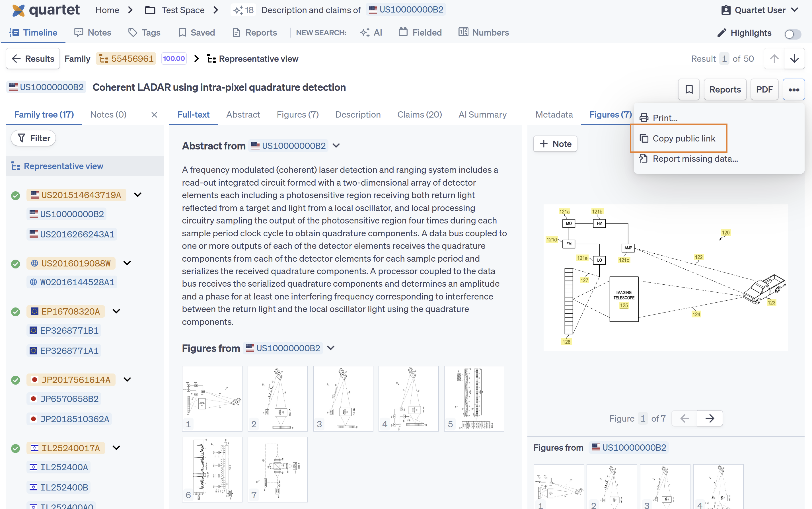Show next figure with right arrow
Screen dimensions: 812x509
pos(709,418)
